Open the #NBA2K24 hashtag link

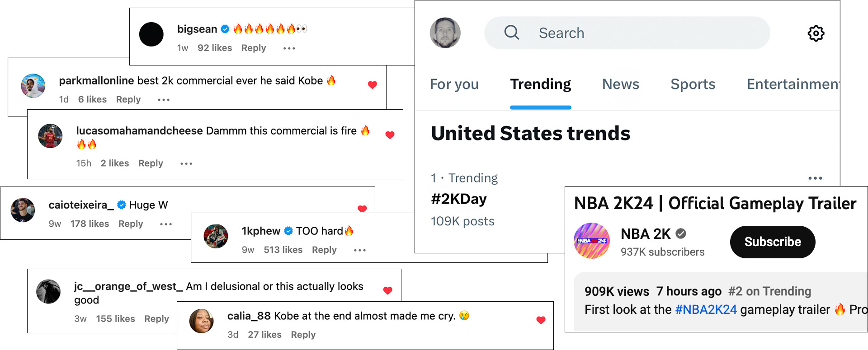click(706, 310)
